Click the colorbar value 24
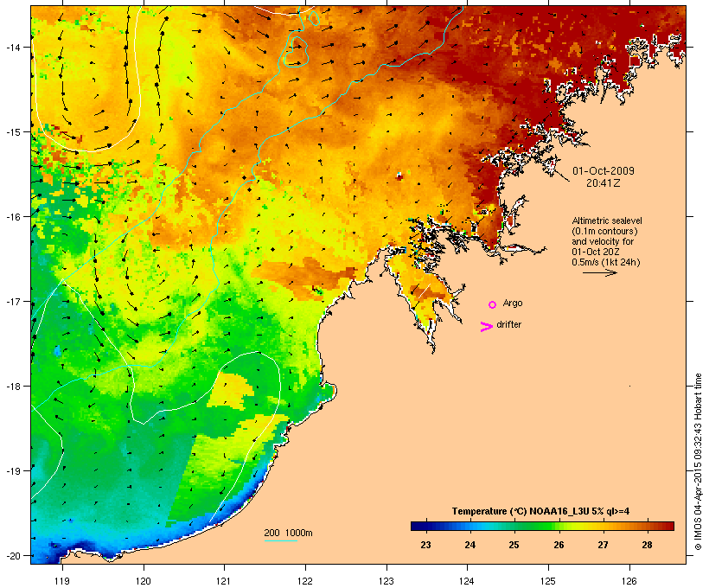The height and width of the screenshot is (588, 709). (469, 545)
